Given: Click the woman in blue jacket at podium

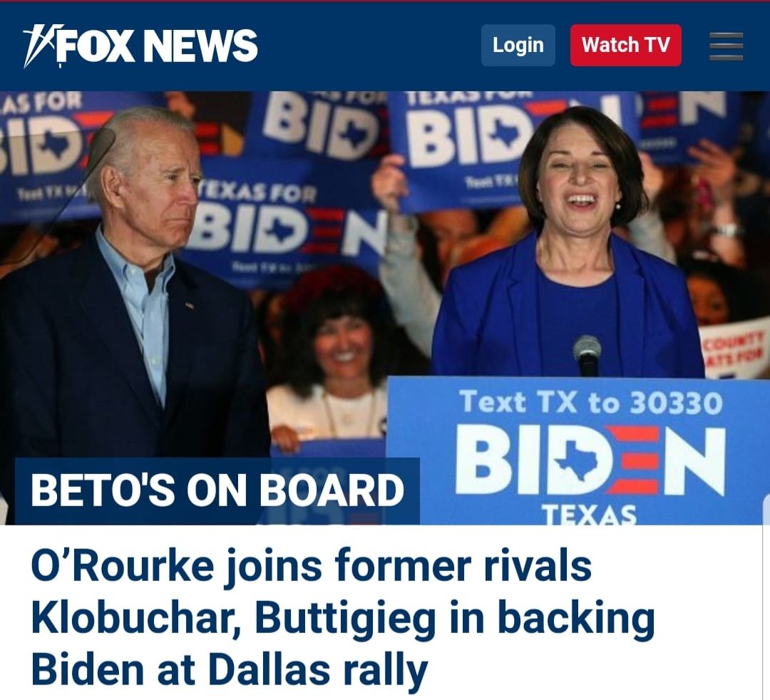Looking at the screenshot, I should tap(570, 245).
